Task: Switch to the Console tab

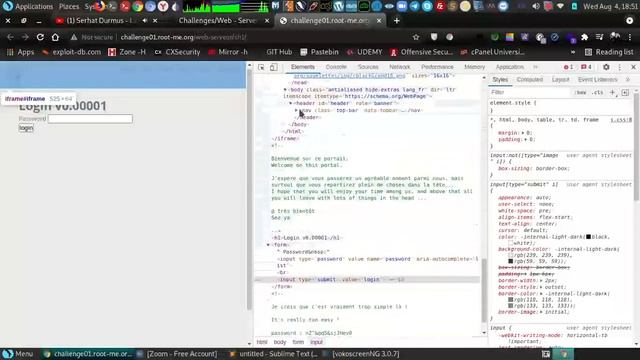Action: [x=336, y=67]
